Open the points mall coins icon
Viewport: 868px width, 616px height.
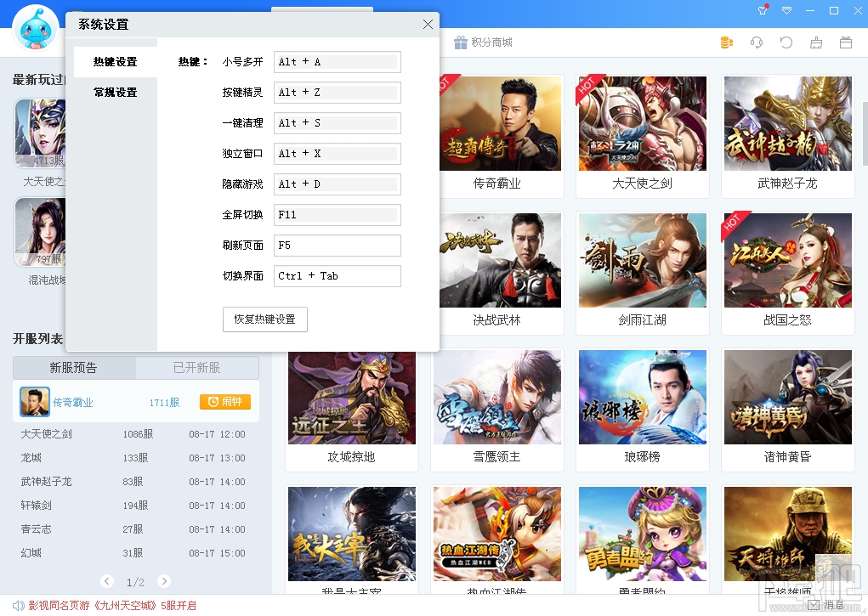726,42
